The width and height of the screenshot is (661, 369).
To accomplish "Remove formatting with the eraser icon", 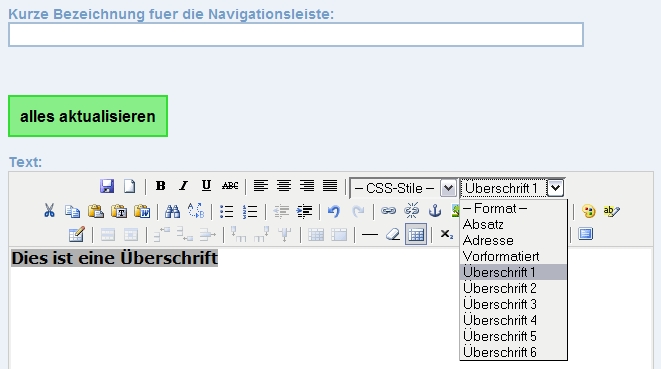I will pyautogui.click(x=392, y=234).
